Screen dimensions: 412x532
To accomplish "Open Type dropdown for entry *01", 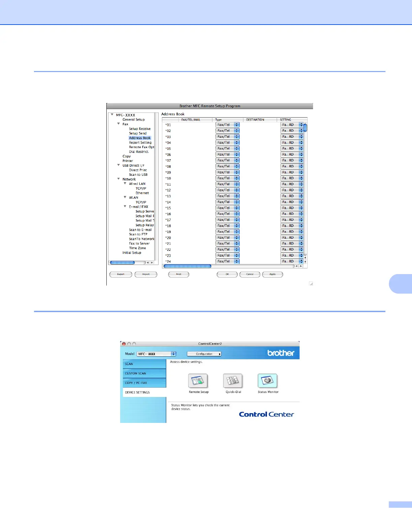I will (228, 125).
